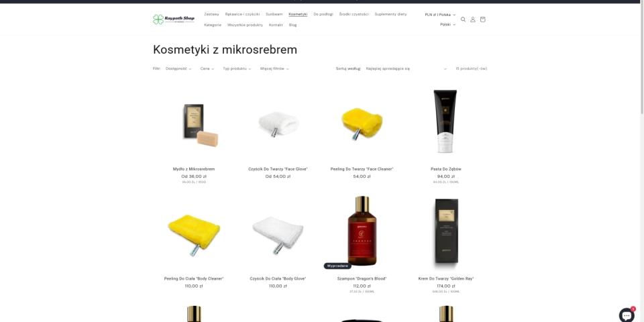Viewport: 644px width, 322px height.
Task: Expand the Dostępność filter
Action: [x=178, y=68]
